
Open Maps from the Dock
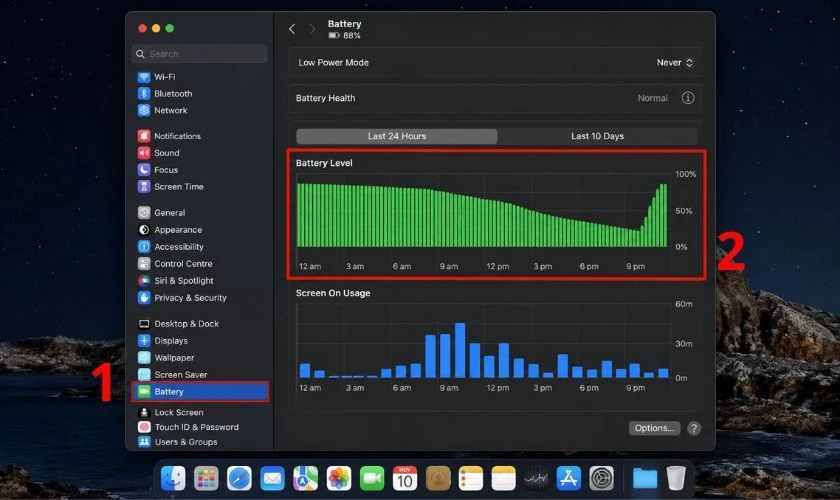click(x=305, y=478)
